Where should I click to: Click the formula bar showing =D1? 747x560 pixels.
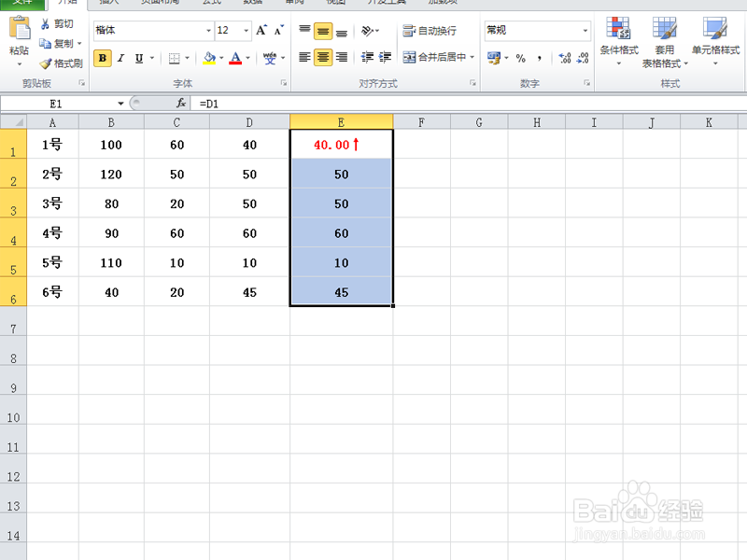(x=469, y=104)
